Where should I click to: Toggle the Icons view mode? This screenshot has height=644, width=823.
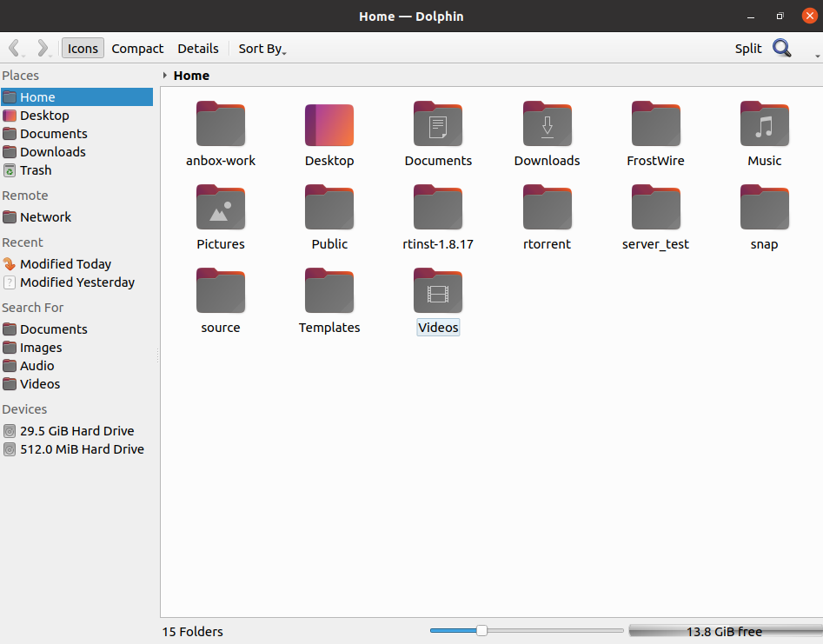pyautogui.click(x=83, y=48)
